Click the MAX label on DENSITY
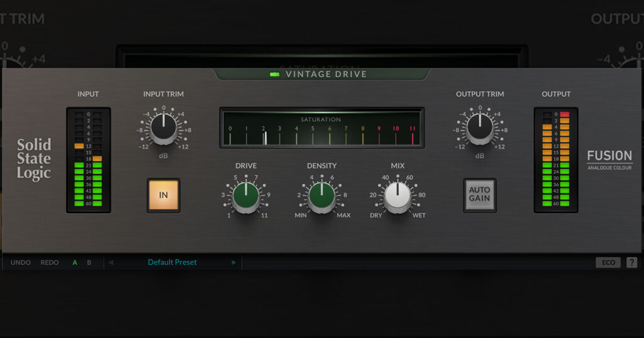 [x=344, y=215]
